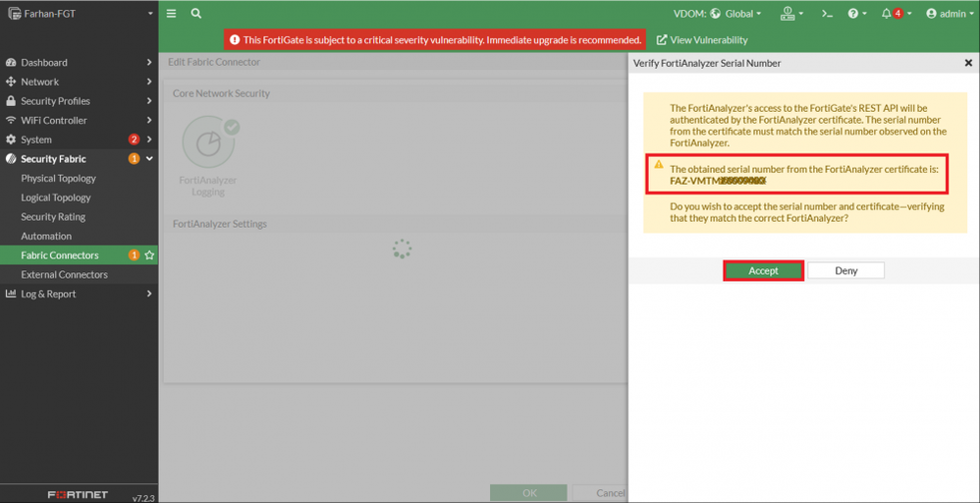Screen dimensions: 980x503
Task: Toggle favorite star on Fabric Connectors
Action: click(149, 255)
